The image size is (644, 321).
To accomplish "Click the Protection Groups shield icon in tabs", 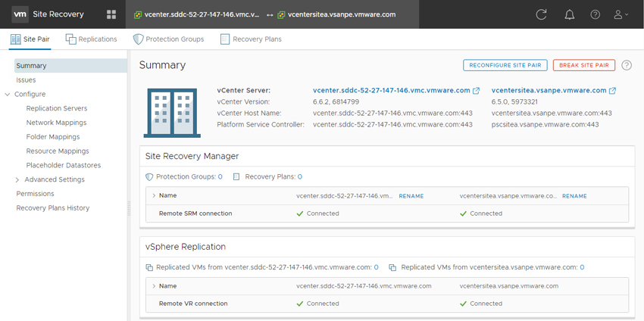I will click(x=138, y=39).
